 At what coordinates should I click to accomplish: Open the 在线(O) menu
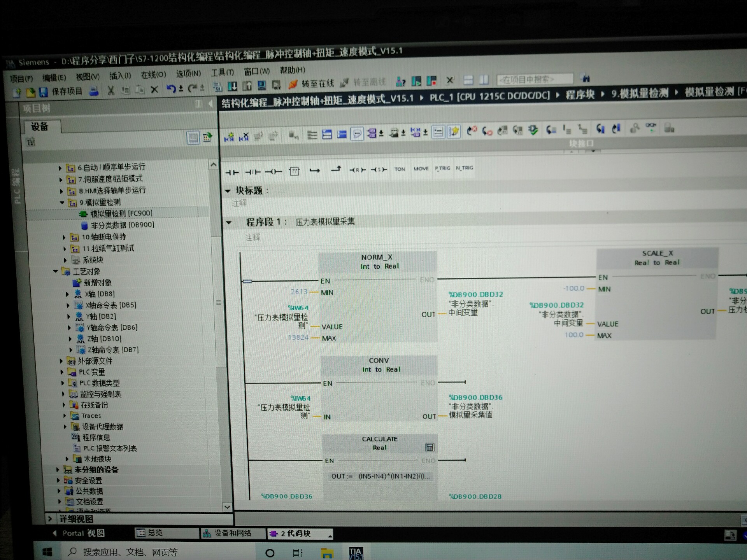tap(153, 75)
